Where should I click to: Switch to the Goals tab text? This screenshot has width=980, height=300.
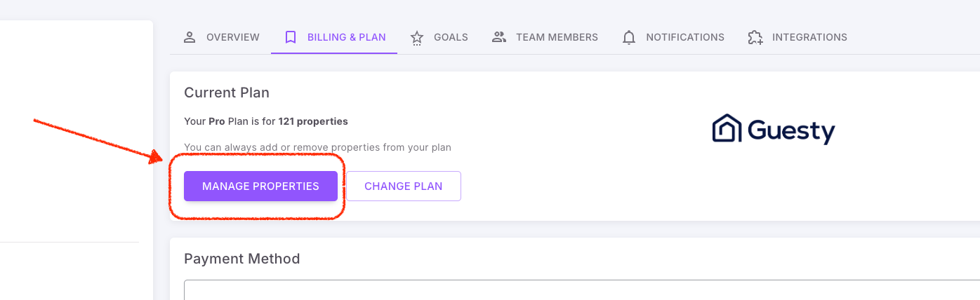point(451,37)
